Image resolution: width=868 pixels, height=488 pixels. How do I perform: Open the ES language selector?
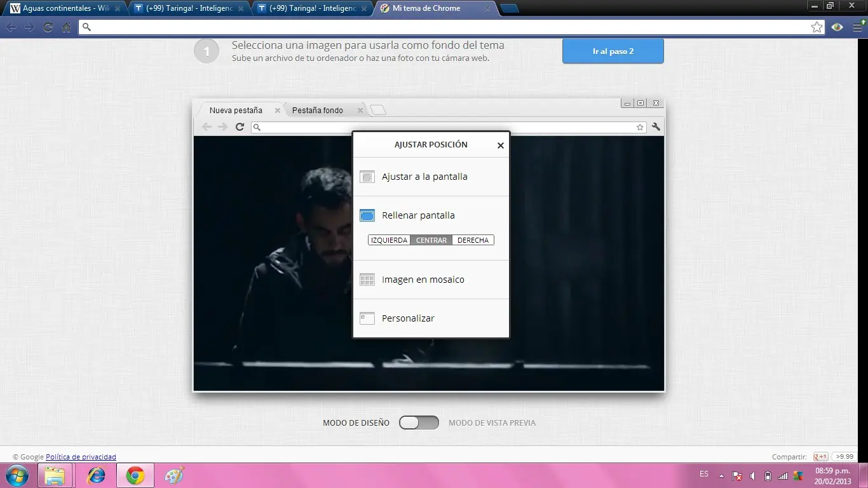coord(703,475)
